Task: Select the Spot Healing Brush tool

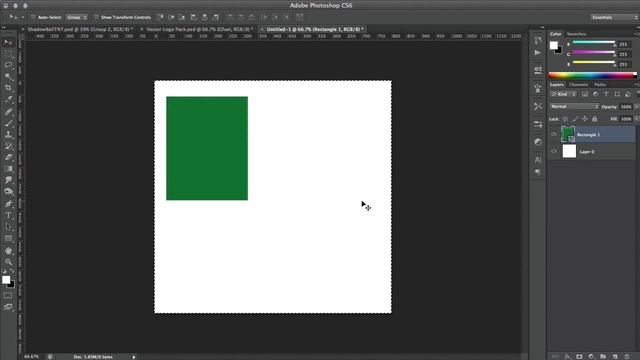Action: tap(8, 112)
